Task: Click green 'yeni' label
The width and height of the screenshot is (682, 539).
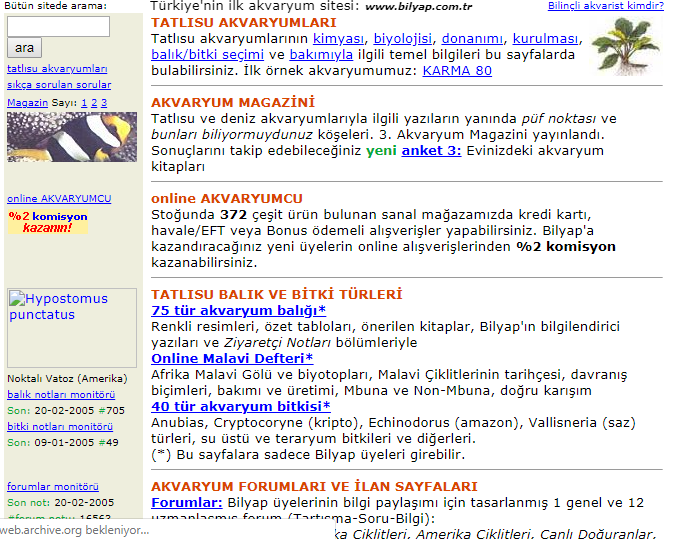Action: click(381, 151)
